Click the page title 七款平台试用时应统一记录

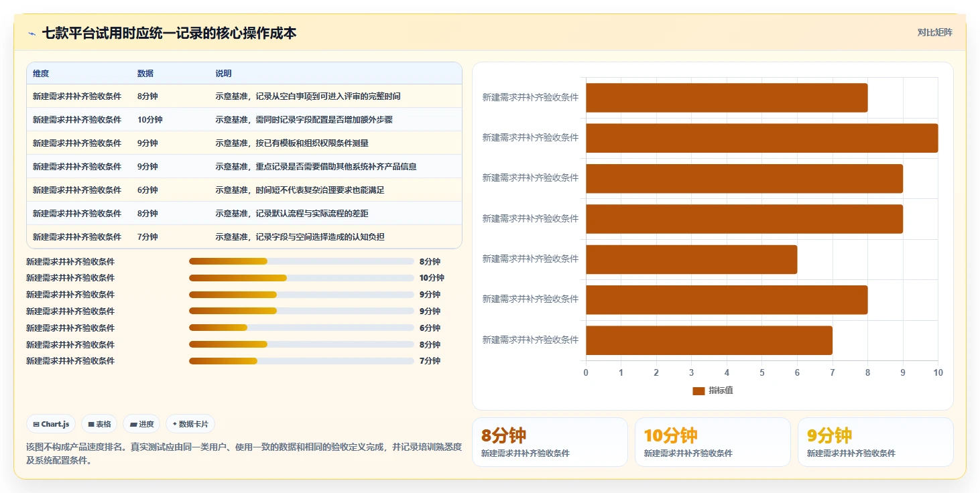tap(170, 33)
